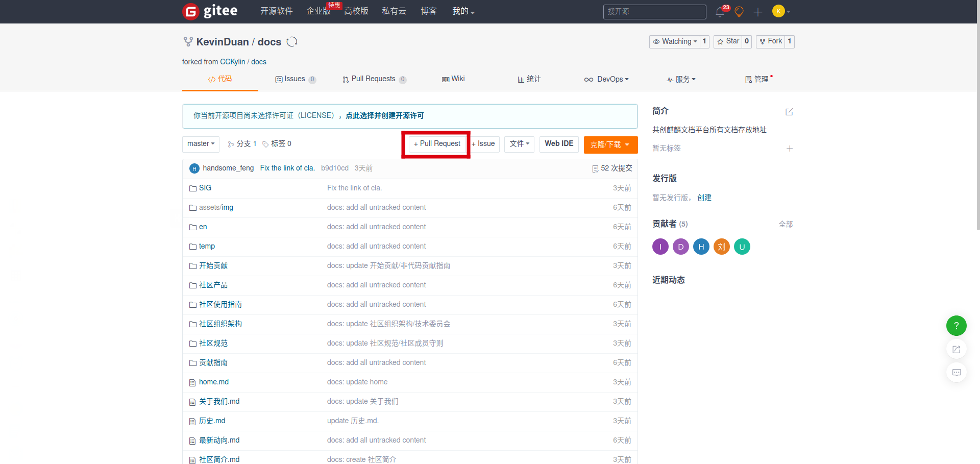Open 52 次提交 commit history
The width and height of the screenshot is (980, 464).
(612, 168)
